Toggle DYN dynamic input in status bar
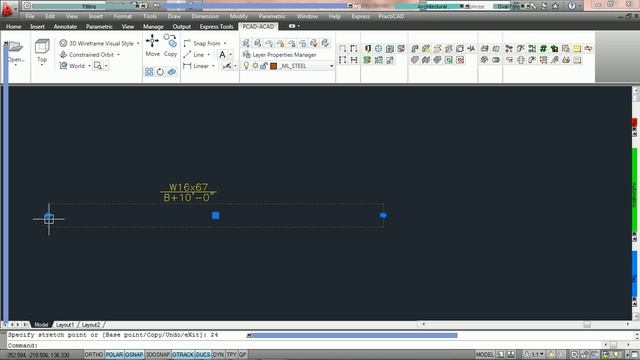Viewport: 640px width, 360px height. [x=218, y=355]
